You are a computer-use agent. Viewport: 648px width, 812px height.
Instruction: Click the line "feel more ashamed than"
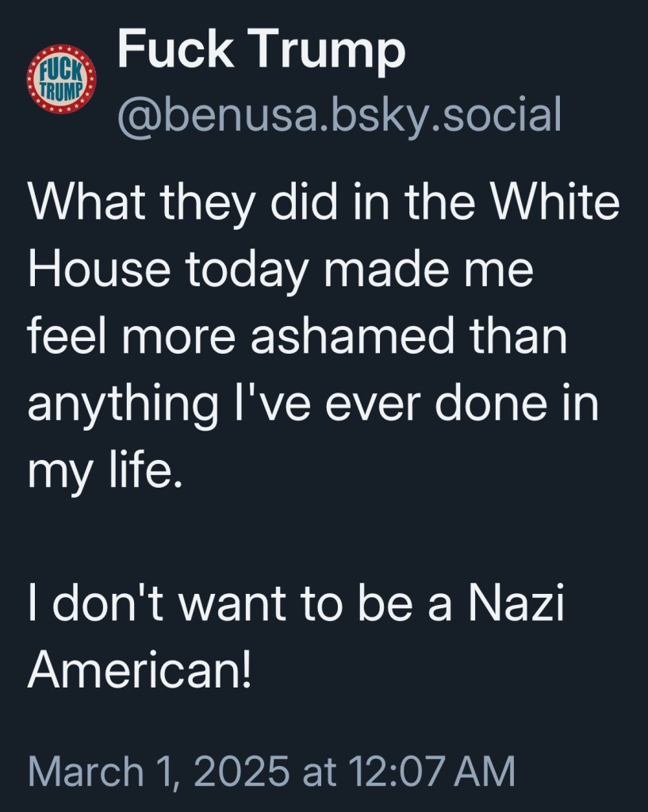pyautogui.click(x=298, y=337)
